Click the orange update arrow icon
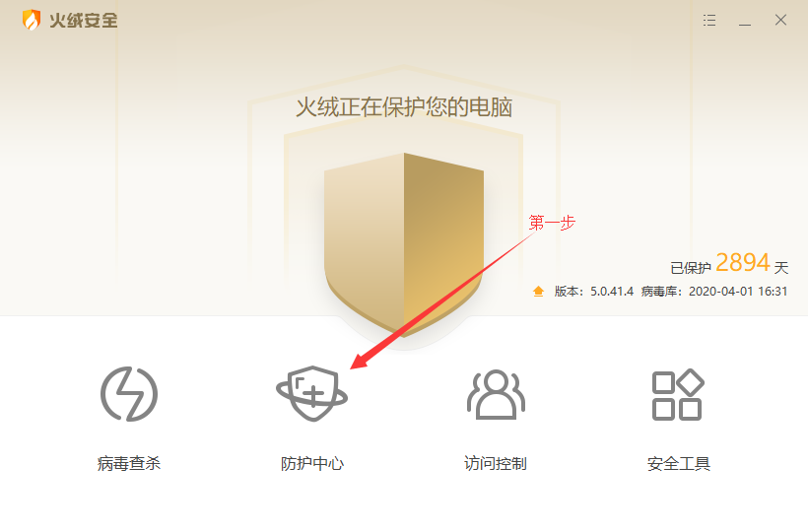The width and height of the screenshot is (808, 532). coord(538,292)
